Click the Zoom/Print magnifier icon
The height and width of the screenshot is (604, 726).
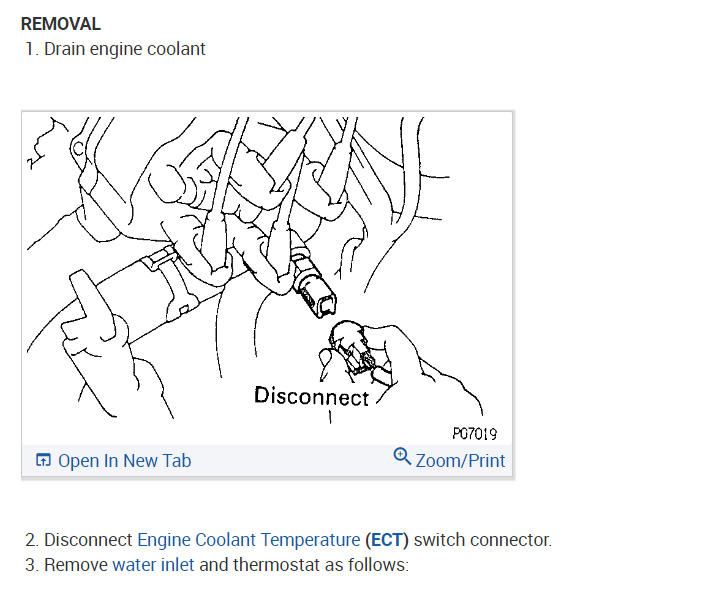[x=402, y=456]
